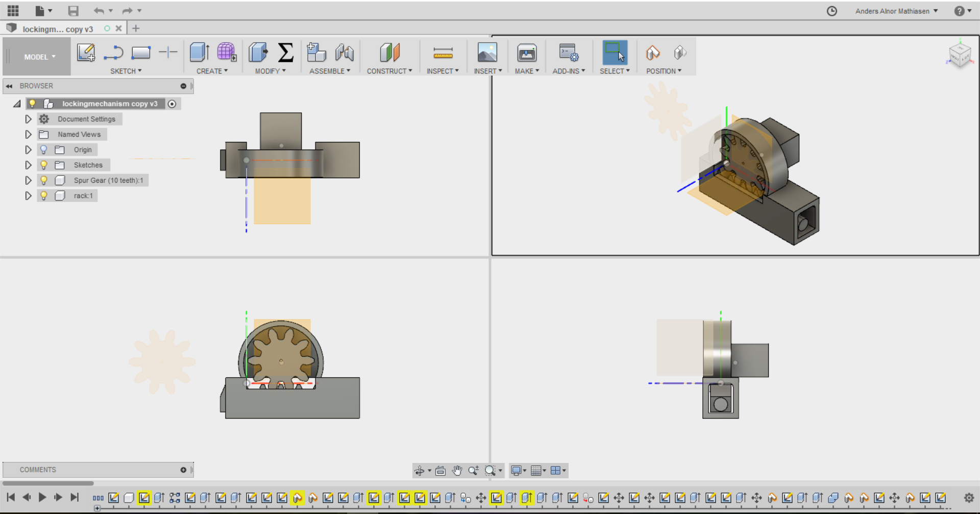Screen dimensions: 980x514
Task: Open the File menu icon
Action: pyautogui.click(x=40, y=11)
